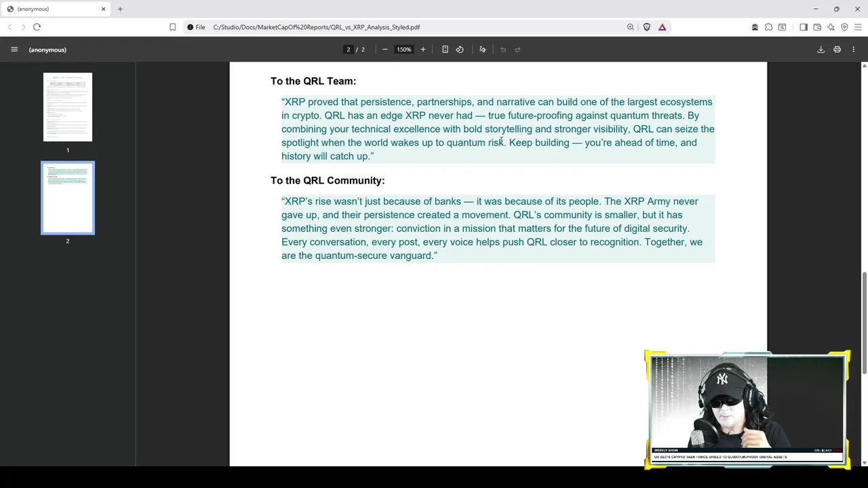Open the address bar zoom indicator
868x488 pixels.
point(631,27)
